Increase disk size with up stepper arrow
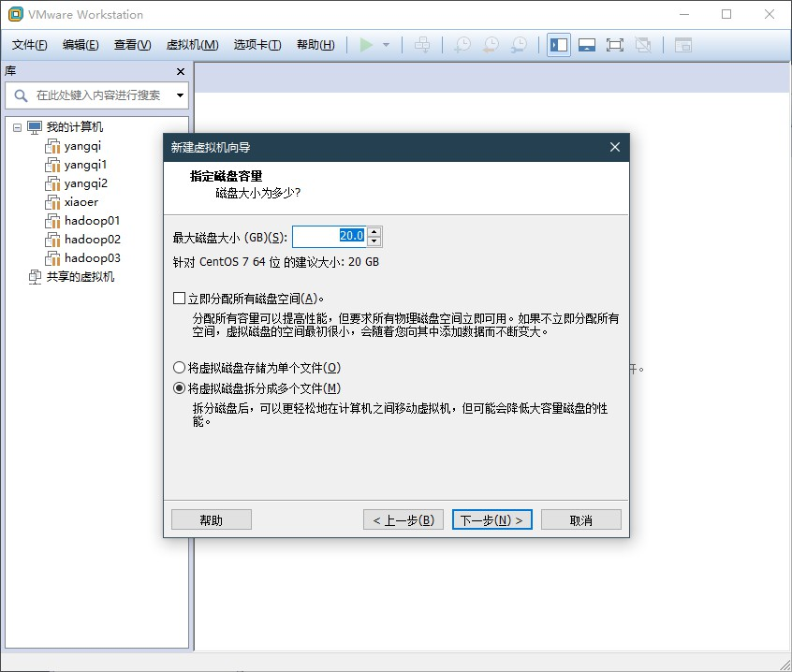This screenshot has width=792, height=672. 374,232
